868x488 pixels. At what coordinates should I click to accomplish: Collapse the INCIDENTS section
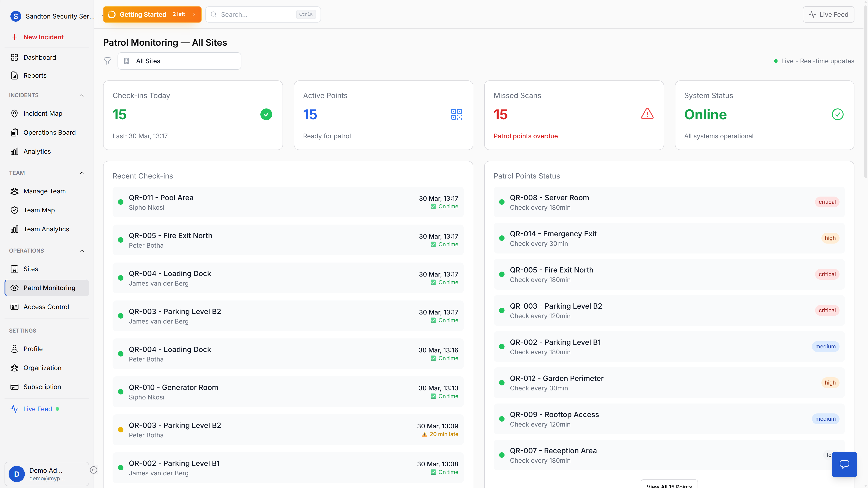tap(82, 95)
